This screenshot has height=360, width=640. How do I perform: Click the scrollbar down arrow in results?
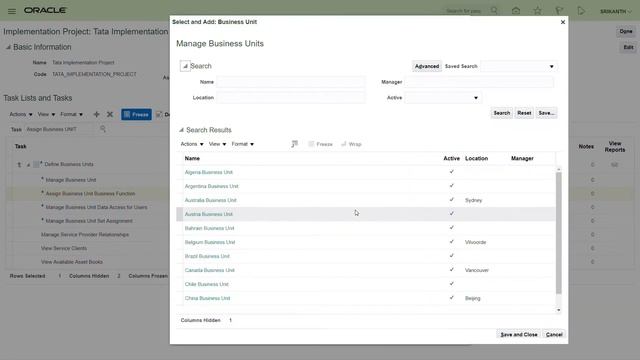559,310
